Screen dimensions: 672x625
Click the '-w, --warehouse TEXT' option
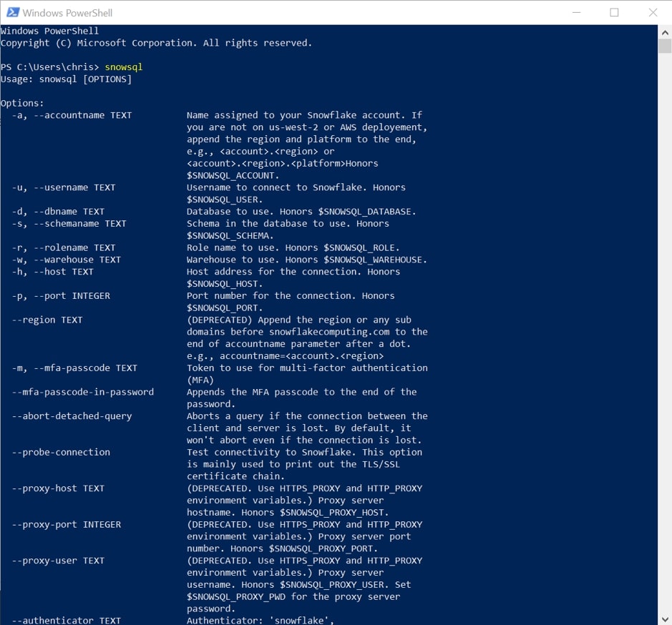point(67,260)
